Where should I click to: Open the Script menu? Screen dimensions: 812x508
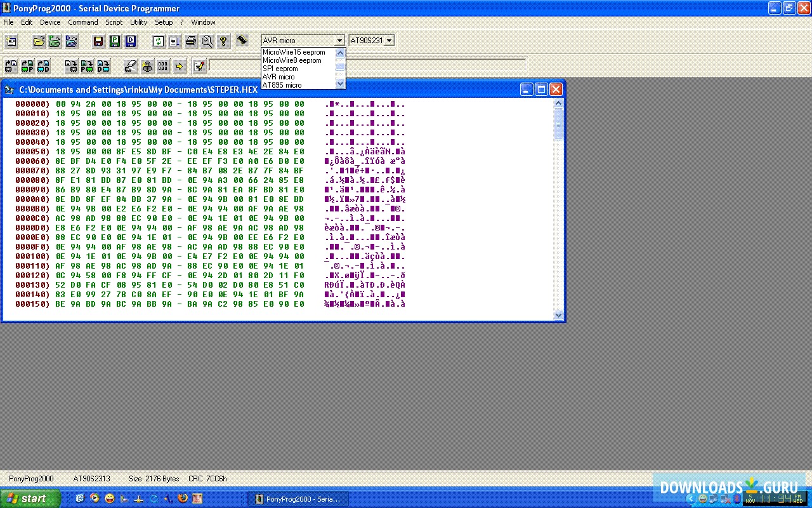tap(114, 22)
